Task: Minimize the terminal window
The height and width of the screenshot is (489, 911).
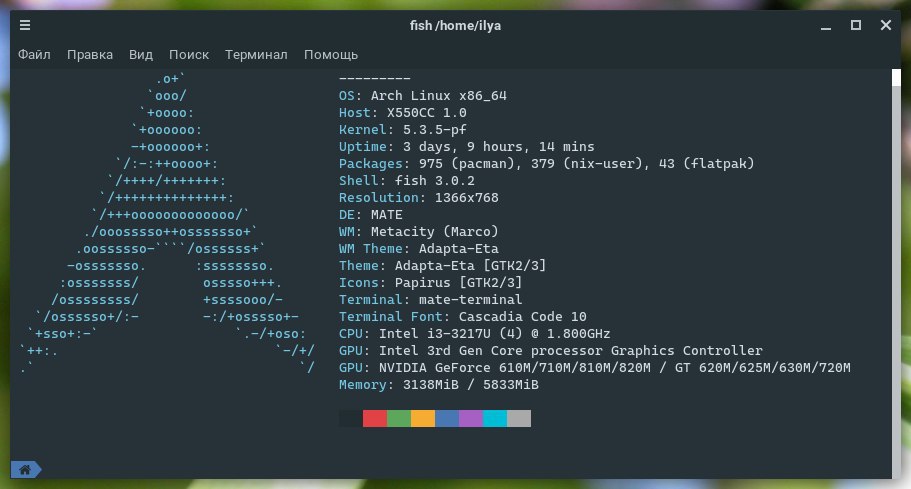Action: tap(826, 26)
